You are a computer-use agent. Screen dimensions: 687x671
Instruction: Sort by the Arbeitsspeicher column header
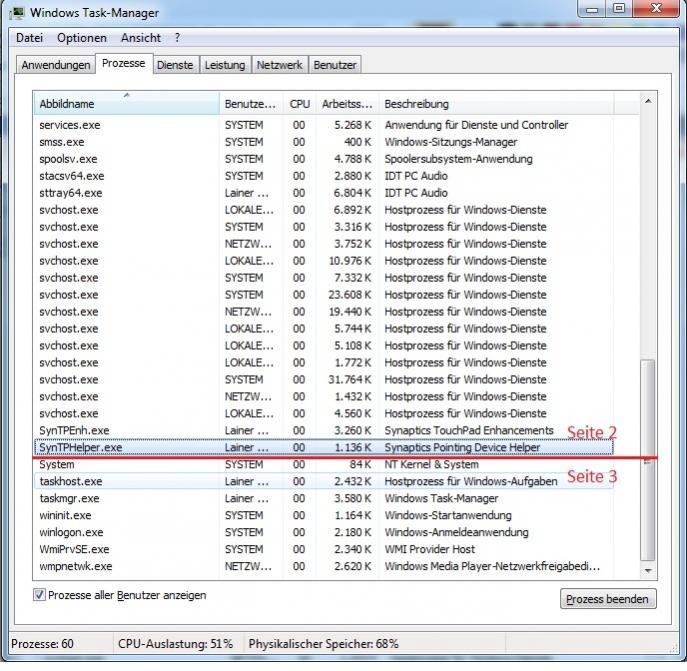coord(347,104)
